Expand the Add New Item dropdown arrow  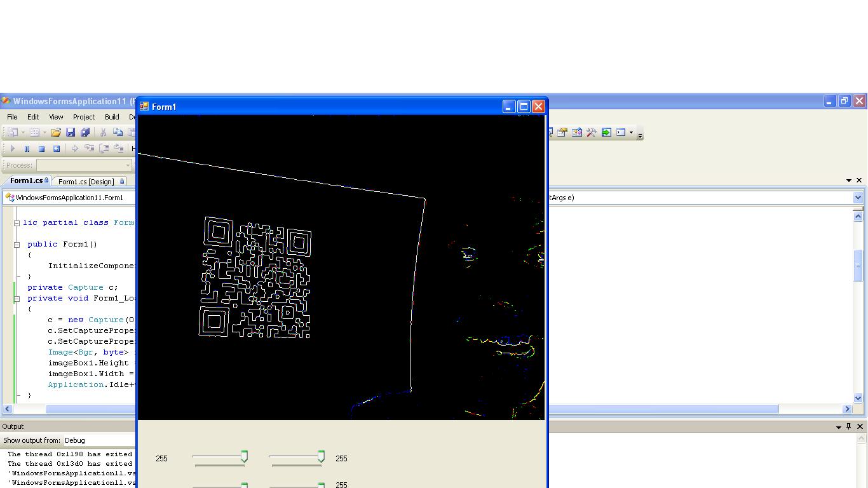click(x=44, y=133)
